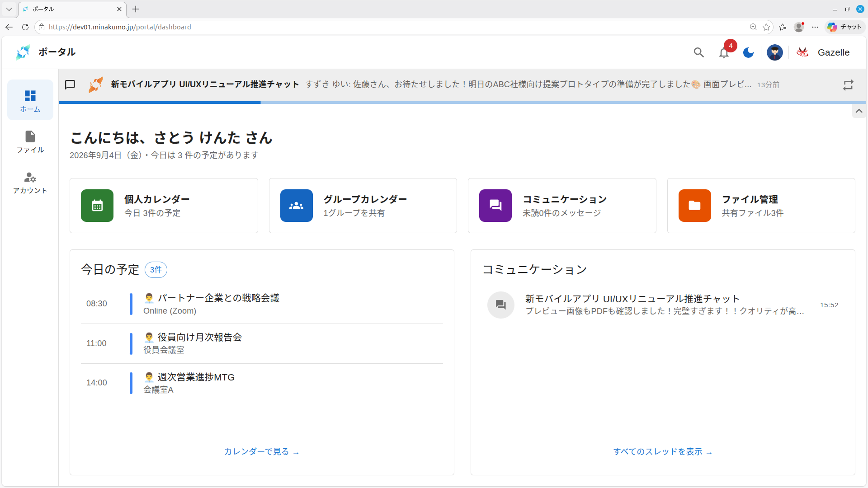Bookmark page with the star icon
The height and width of the screenshot is (488, 868).
tap(766, 27)
